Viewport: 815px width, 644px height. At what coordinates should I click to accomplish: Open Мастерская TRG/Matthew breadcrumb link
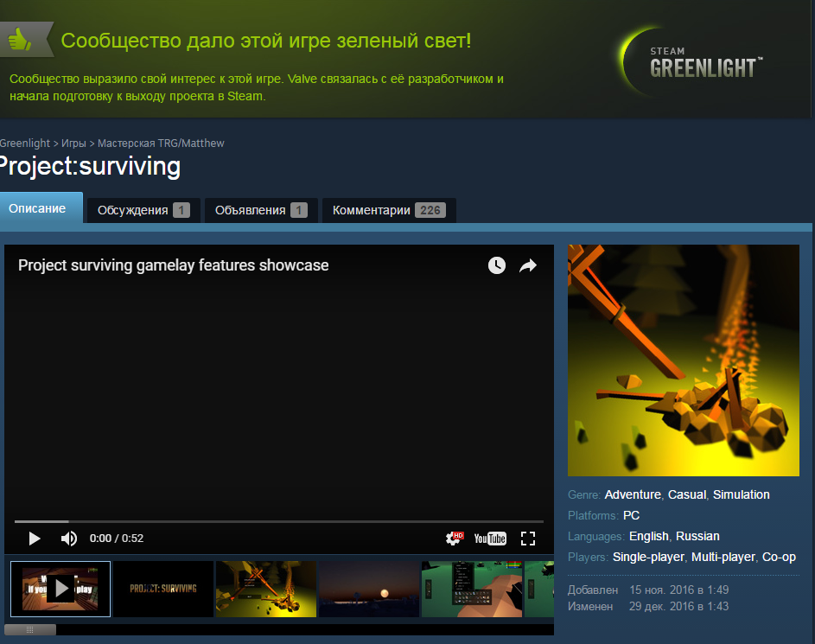(161, 143)
